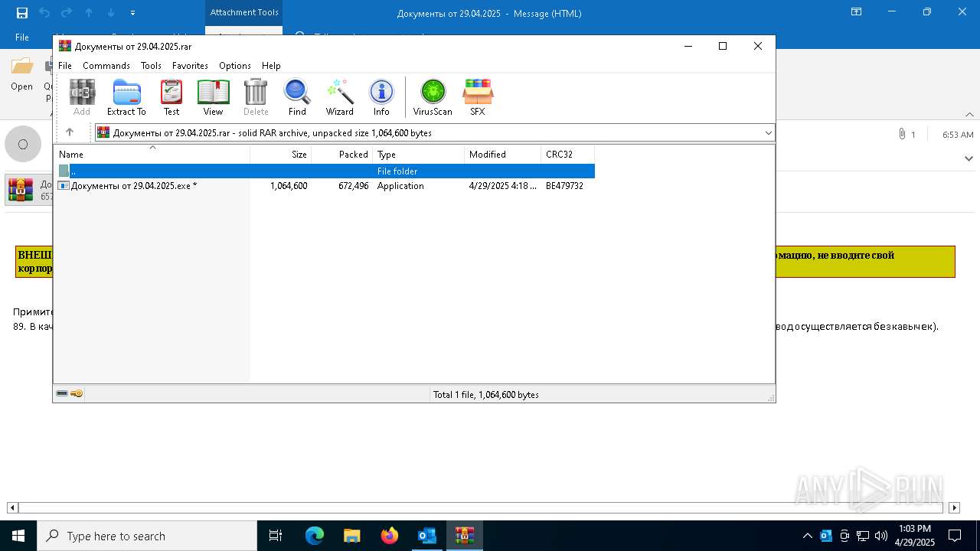Sort by Packed column header
Screen dimensions: 980x551
342,154
